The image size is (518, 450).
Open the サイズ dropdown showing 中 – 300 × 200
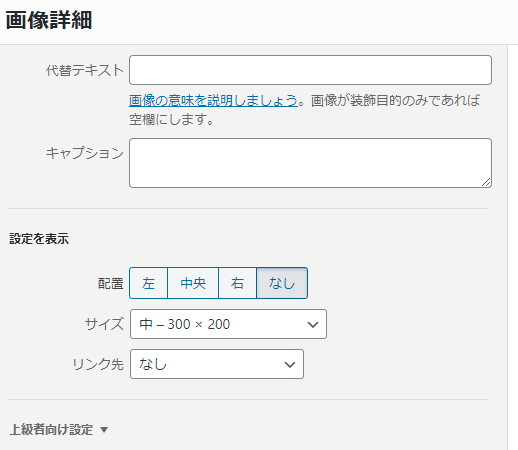228,324
